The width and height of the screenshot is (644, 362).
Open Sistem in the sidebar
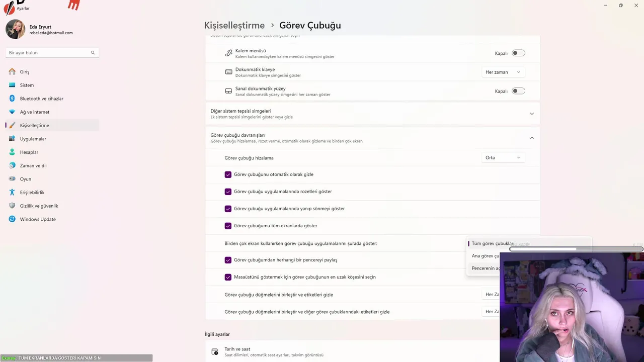pos(27,85)
